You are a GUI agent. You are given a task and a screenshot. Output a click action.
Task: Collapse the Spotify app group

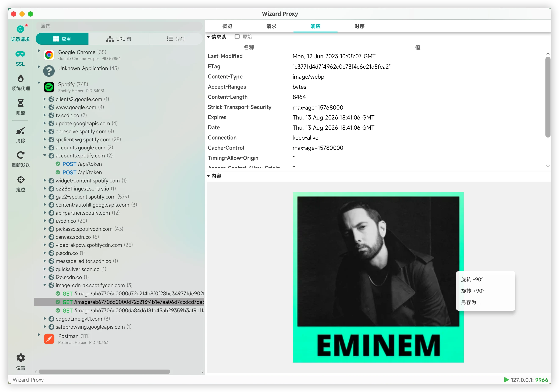pos(39,83)
